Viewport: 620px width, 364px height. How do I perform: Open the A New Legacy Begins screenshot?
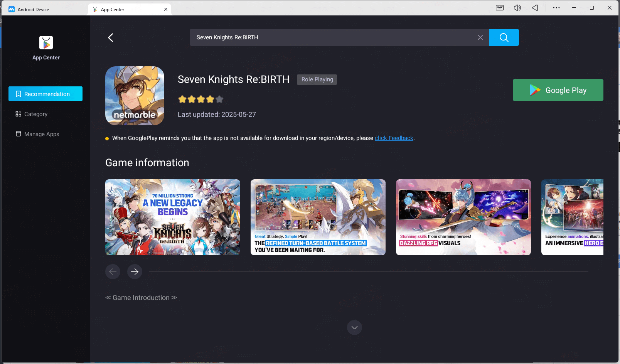[173, 217]
